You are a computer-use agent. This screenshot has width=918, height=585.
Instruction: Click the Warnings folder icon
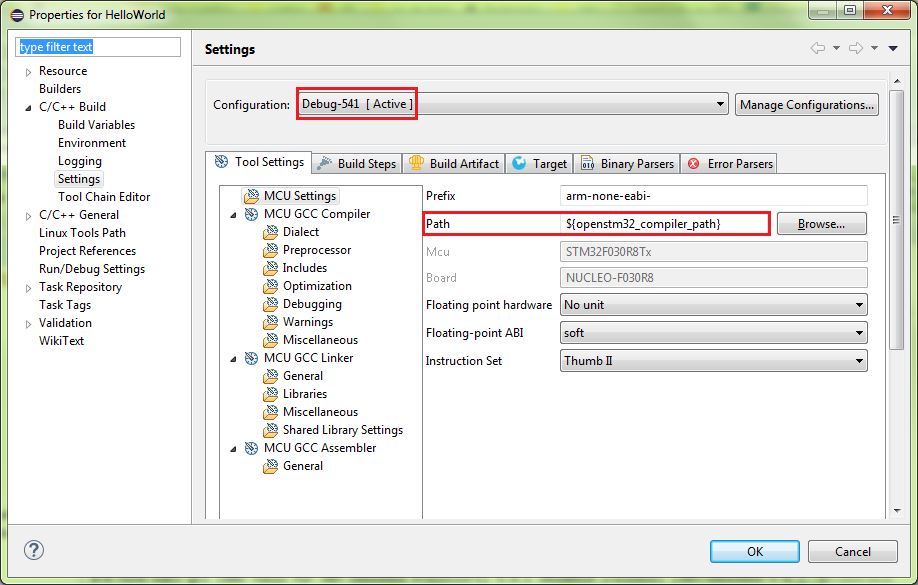(x=270, y=322)
